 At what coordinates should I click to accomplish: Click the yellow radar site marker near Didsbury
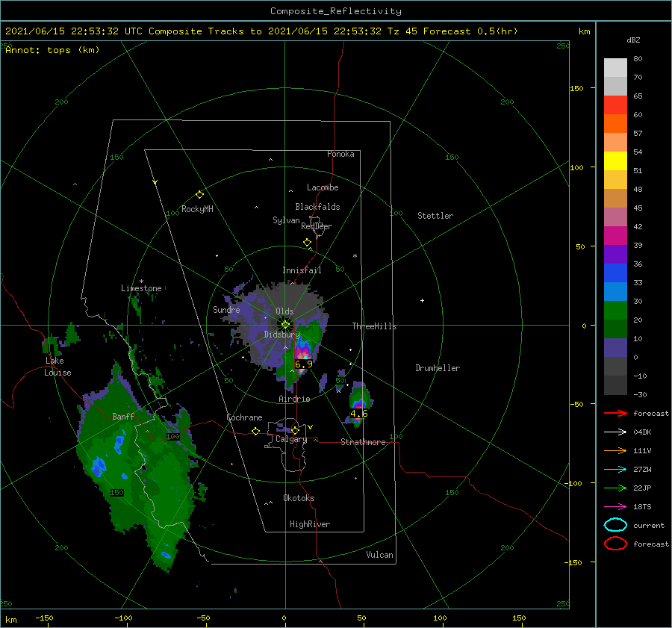pos(285,325)
